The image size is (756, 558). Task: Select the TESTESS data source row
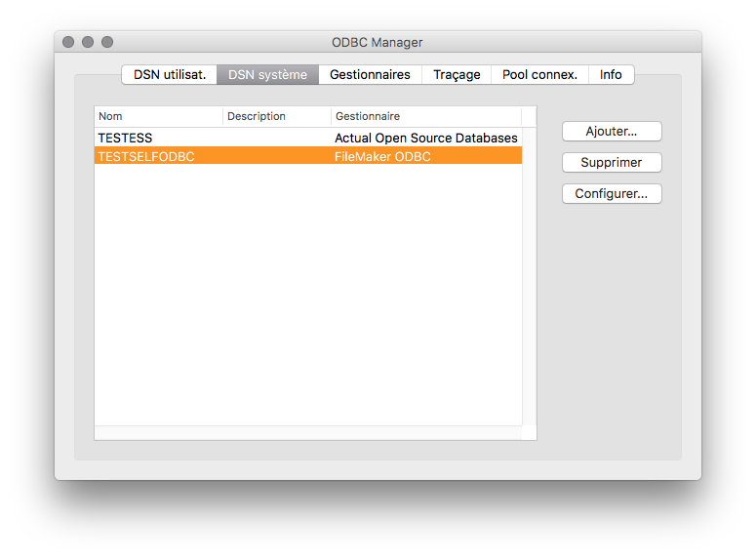(x=308, y=138)
